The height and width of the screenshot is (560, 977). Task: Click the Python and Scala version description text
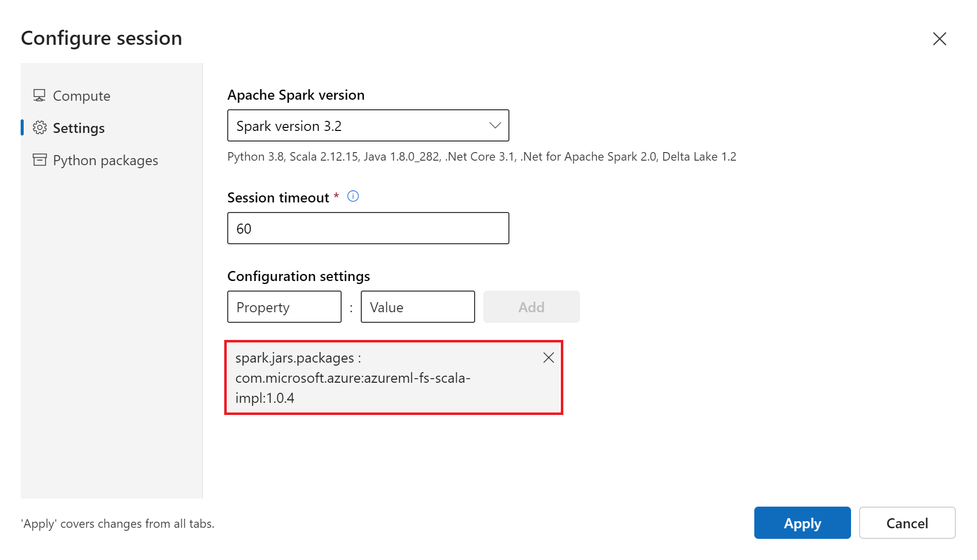click(x=481, y=157)
